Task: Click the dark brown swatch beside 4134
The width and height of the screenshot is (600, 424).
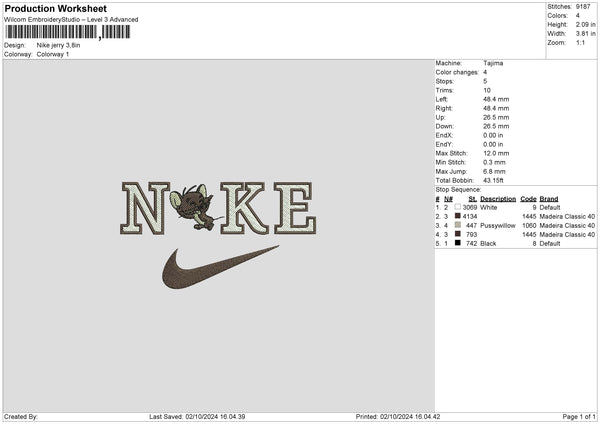Action: (x=458, y=216)
